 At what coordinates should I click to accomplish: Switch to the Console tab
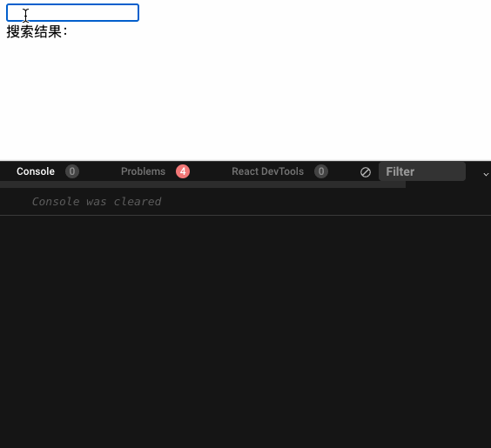36,171
